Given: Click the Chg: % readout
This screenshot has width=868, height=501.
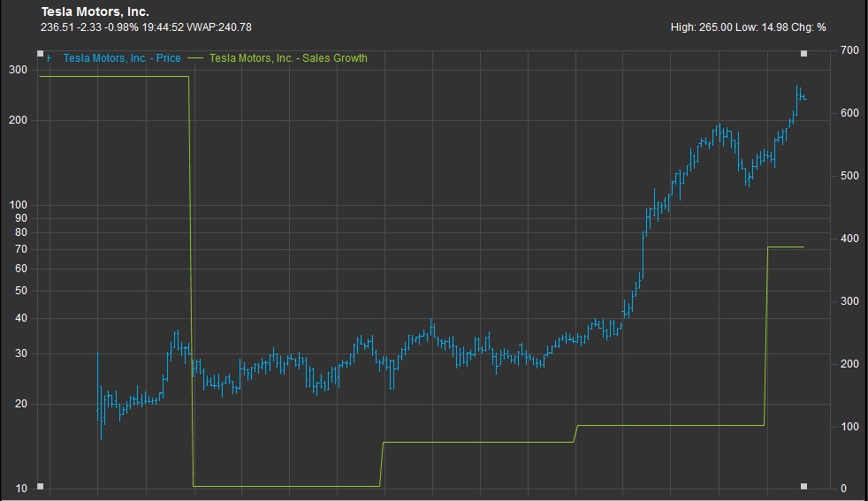Looking at the screenshot, I should 808,27.
